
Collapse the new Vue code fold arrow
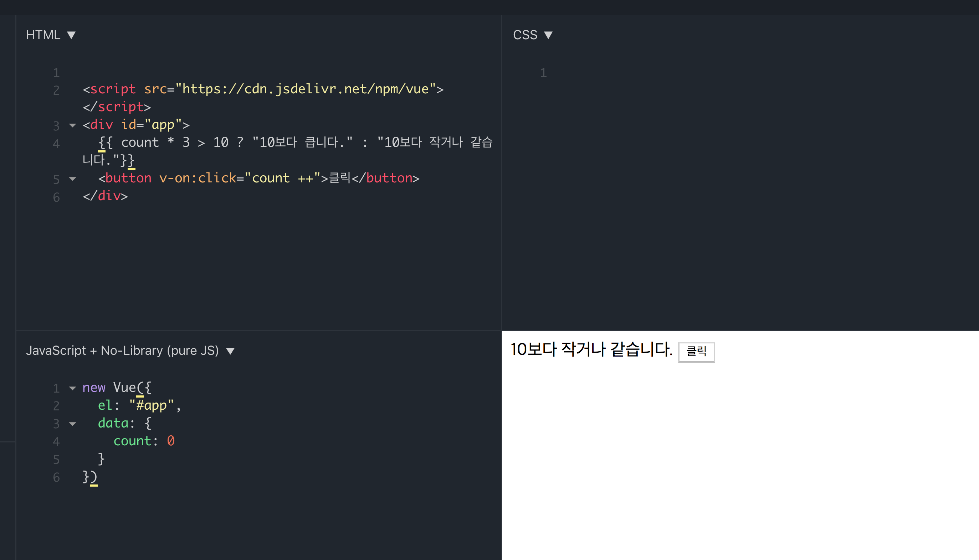click(x=72, y=388)
